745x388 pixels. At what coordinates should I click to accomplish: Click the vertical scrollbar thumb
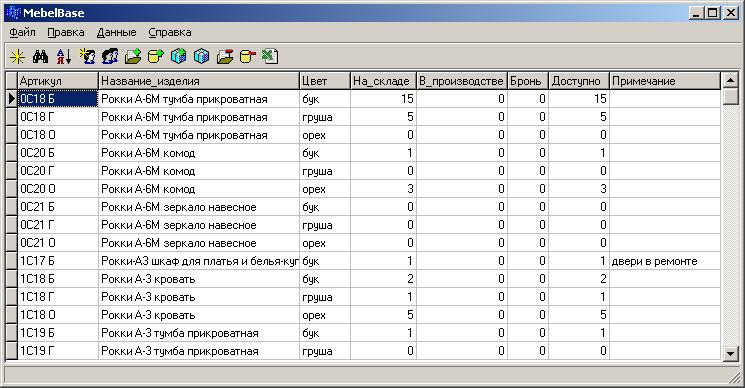coord(730,96)
